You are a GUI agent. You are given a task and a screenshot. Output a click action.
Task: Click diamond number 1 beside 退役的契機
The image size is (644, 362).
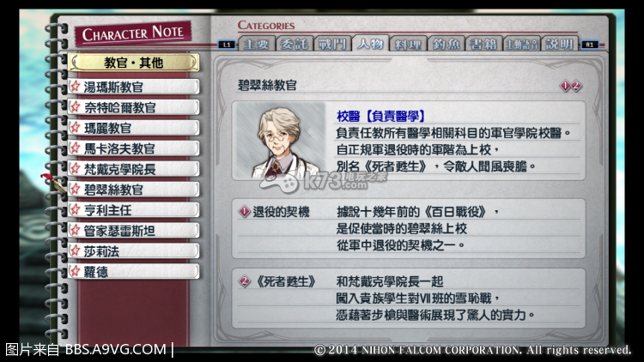point(245,211)
